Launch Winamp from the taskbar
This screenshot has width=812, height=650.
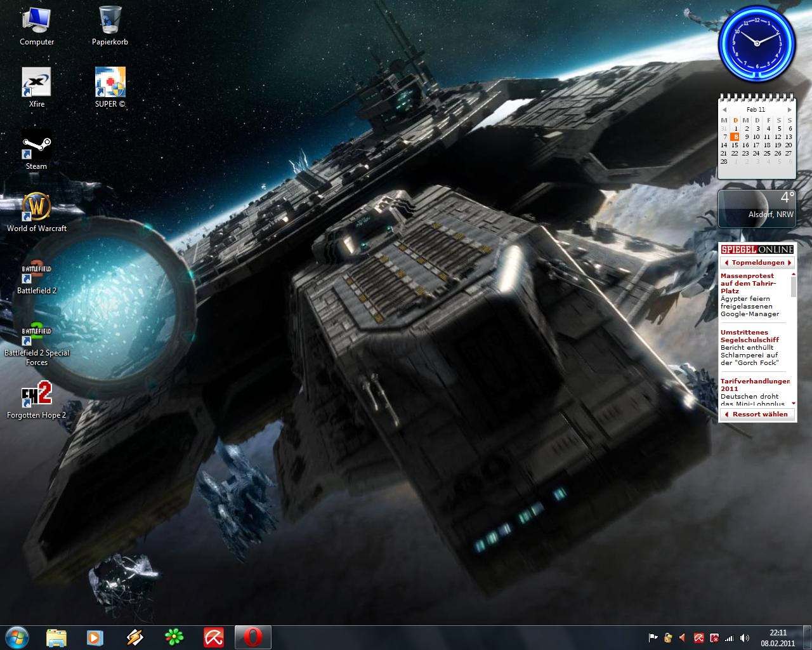click(134, 637)
